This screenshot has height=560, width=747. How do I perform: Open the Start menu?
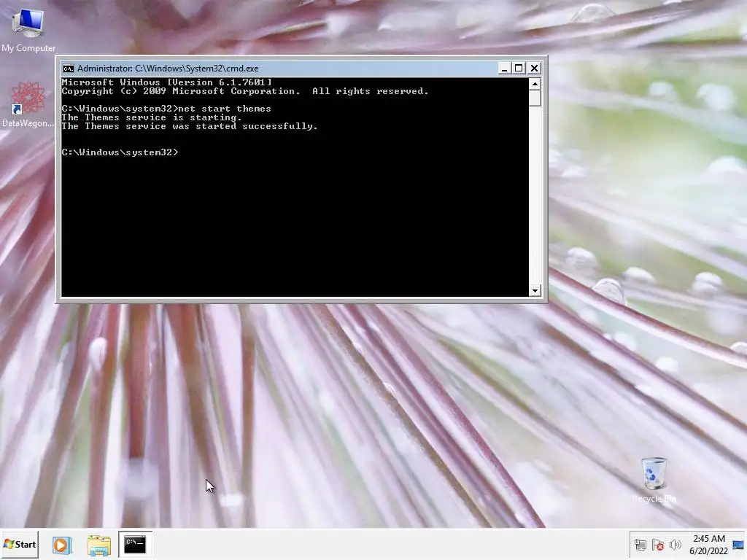point(20,544)
